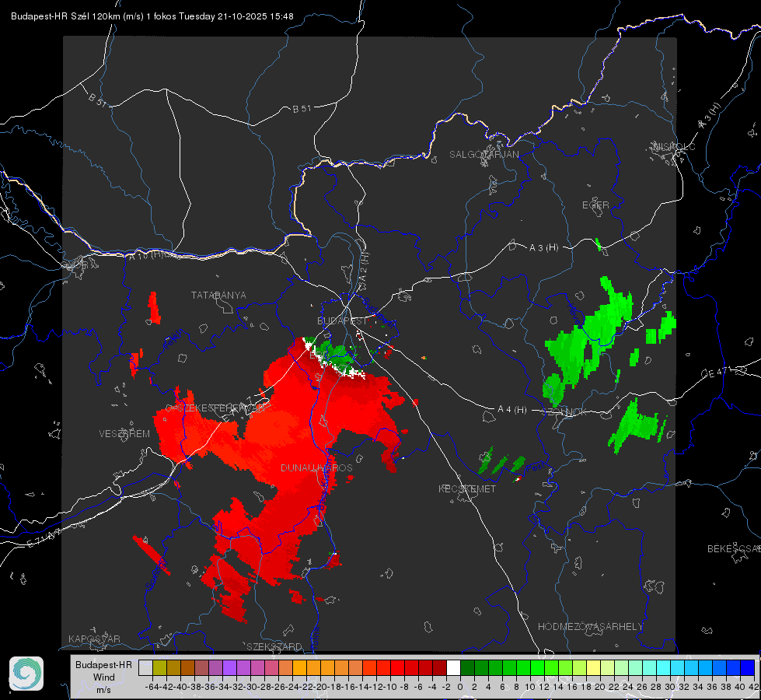761x700 pixels.
Task: Click the SZEKSZÁRD city label
Action: tap(274, 646)
